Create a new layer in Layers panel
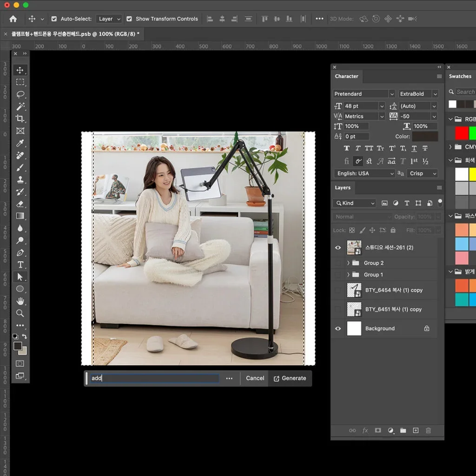This screenshot has width=476, height=476. point(416,430)
